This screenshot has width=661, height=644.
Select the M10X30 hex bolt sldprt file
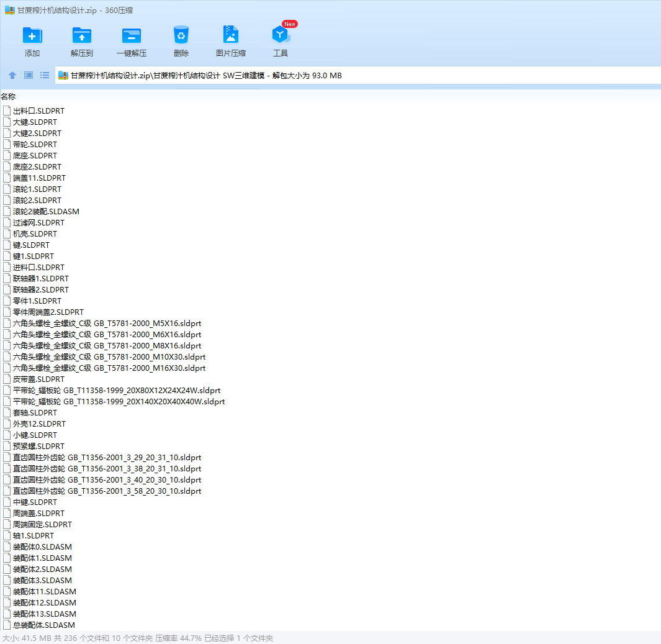click(x=109, y=357)
